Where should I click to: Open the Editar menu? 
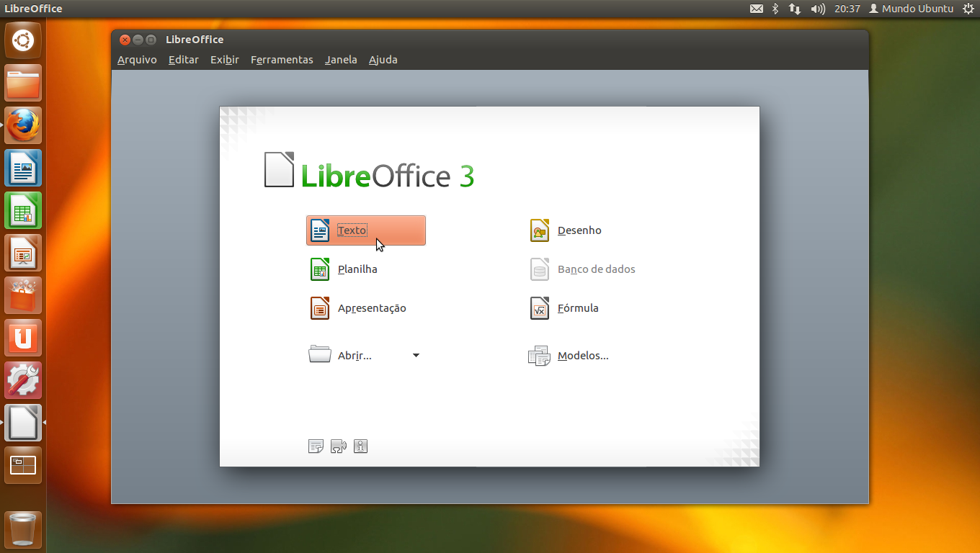(183, 60)
